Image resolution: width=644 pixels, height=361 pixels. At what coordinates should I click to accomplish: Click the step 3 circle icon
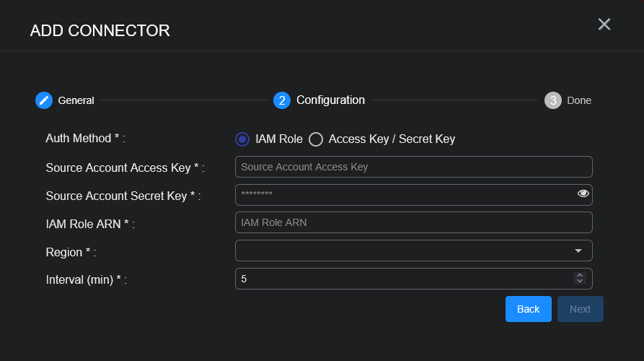[x=553, y=100]
